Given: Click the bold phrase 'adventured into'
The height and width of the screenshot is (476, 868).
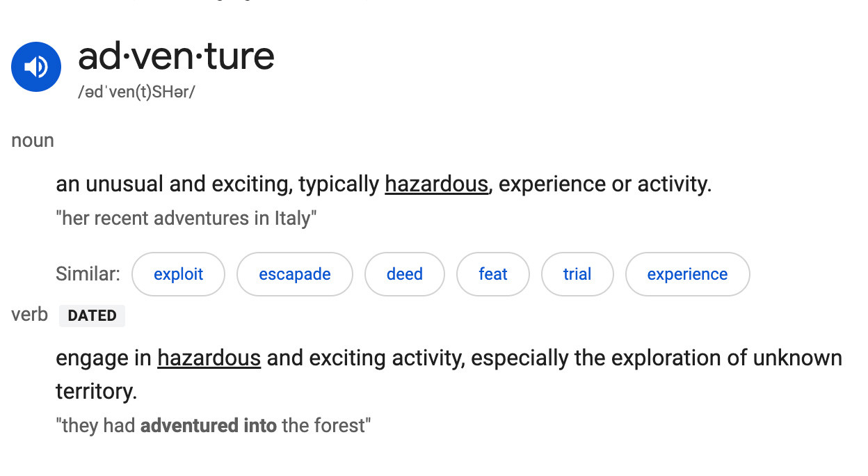Looking at the screenshot, I should (208, 425).
